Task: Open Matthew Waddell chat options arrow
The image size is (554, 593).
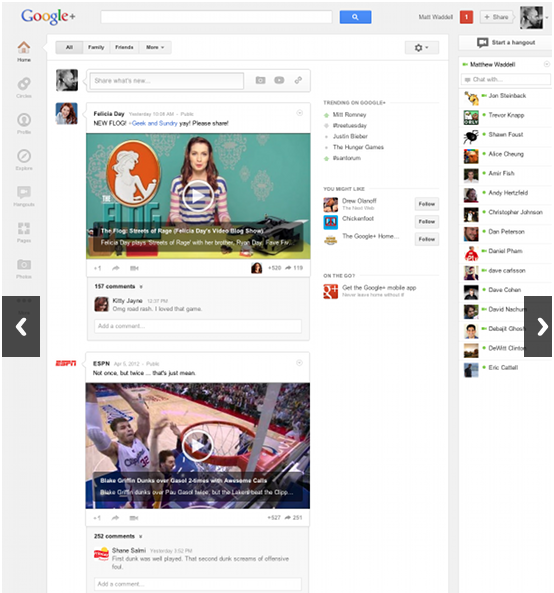Action: 546,64
